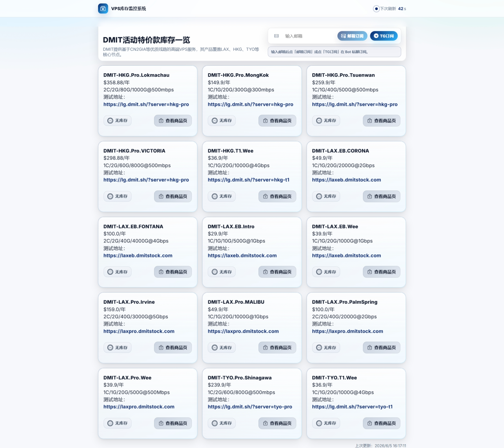Viewport: 504px width, 448px height.
Task: Open tyo-pro test link for DMIT-TYO.Pro.Shinagawa
Action: [250, 407]
